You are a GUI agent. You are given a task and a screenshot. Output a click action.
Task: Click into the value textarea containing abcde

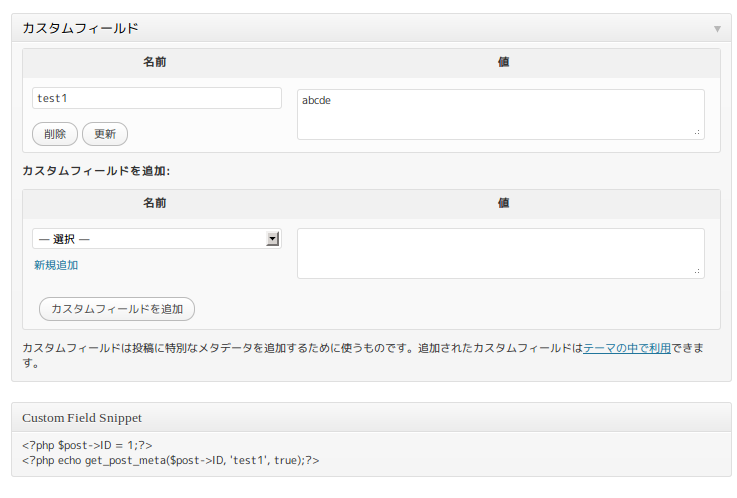[x=500, y=114]
